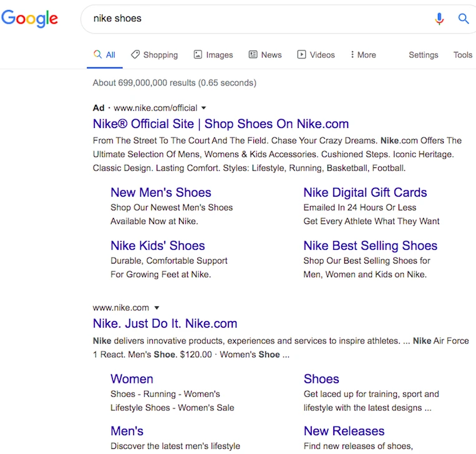Click the search glass icon beside All
Screen dimensions: 476x454
tap(97, 54)
